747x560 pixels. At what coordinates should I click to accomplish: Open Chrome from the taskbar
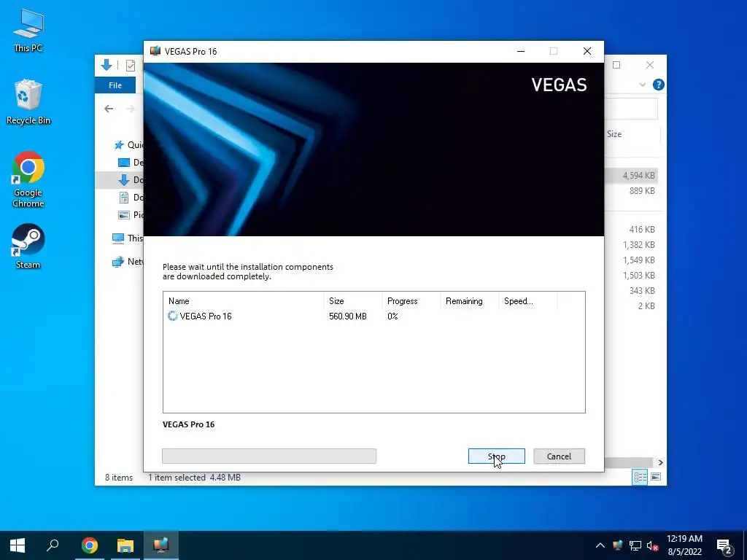tap(89, 545)
